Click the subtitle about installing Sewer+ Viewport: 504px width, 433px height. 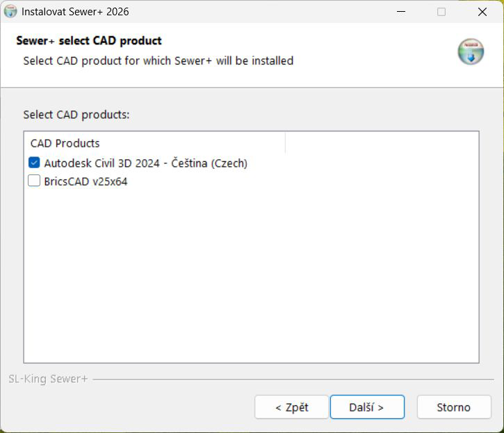pos(158,60)
